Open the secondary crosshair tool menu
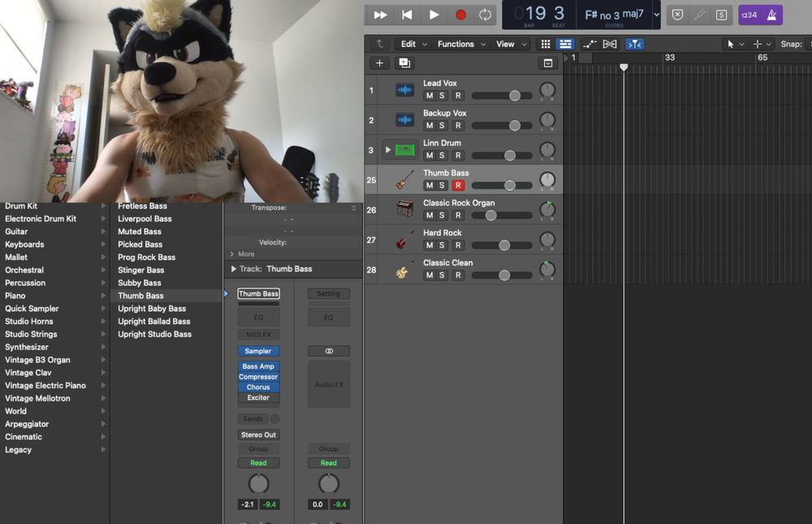 click(x=762, y=44)
